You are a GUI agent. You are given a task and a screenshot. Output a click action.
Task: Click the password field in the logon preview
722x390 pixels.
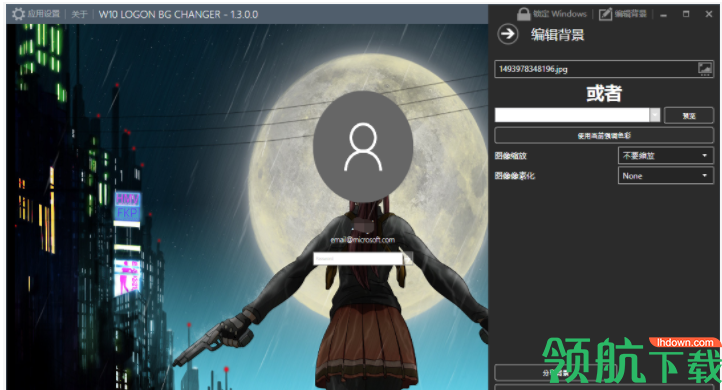point(358,259)
